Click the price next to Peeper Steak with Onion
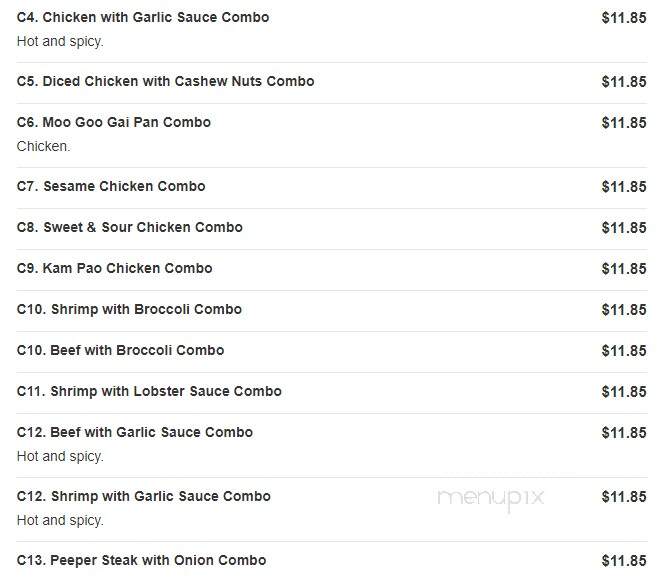This screenshot has height=580, width=670. point(624,561)
